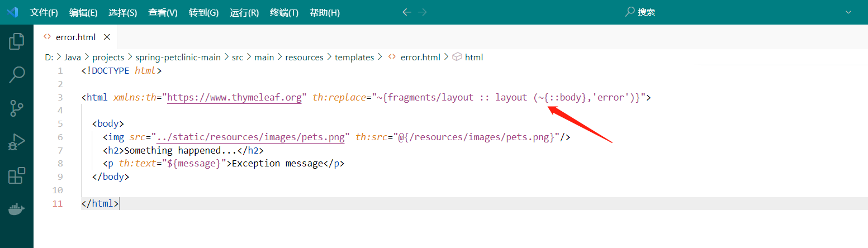Click the VS Code logo icon
Image resolution: width=868 pixels, height=248 pixels.
(x=13, y=12)
